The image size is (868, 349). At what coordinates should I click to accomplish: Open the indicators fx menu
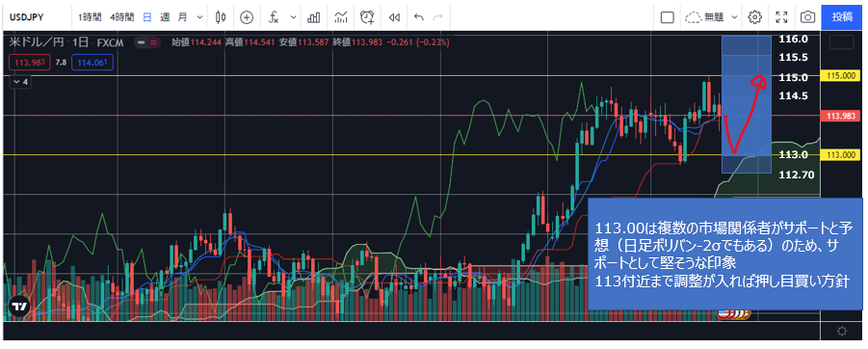(274, 17)
